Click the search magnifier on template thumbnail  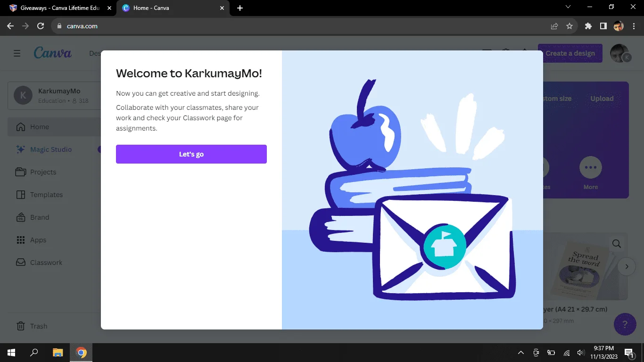coord(617,244)
